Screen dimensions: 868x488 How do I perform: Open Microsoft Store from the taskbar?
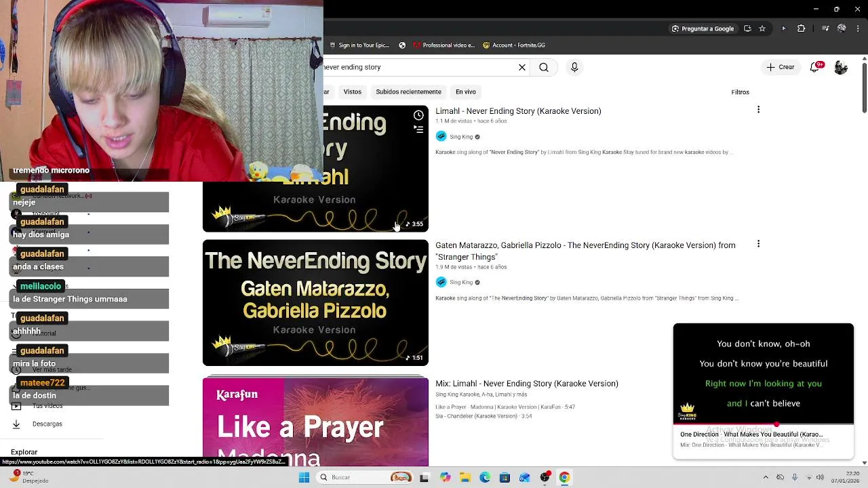505,477
